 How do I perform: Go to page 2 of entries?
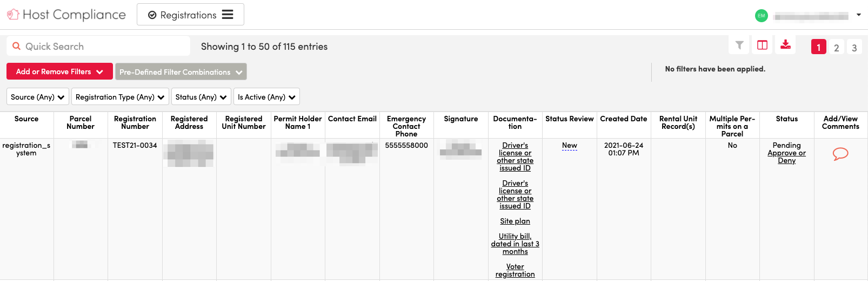pos(836,48)
